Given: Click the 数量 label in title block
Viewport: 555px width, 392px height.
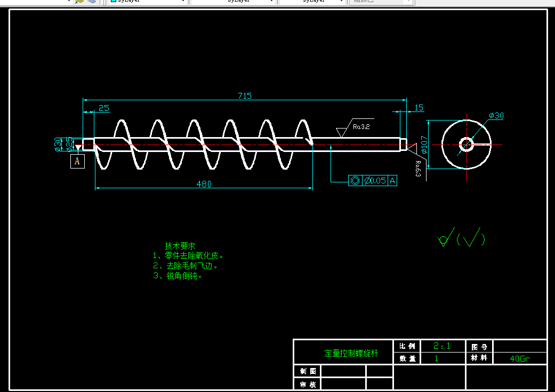Looking at the screenshot, I should pos(407,358).
